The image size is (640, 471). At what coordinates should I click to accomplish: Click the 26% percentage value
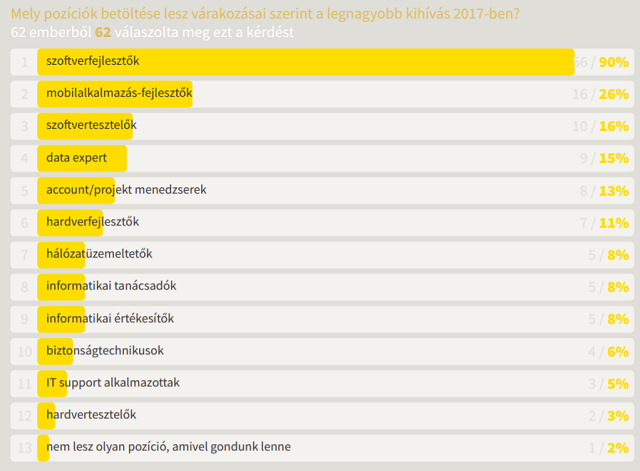614,94
